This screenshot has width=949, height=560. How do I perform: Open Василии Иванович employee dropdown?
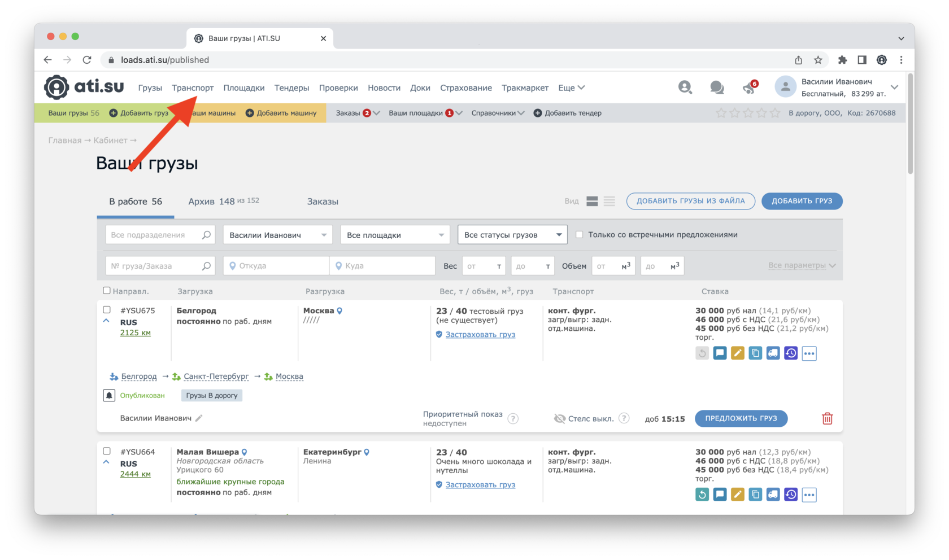pyautogui.click(x=277, y=235)
